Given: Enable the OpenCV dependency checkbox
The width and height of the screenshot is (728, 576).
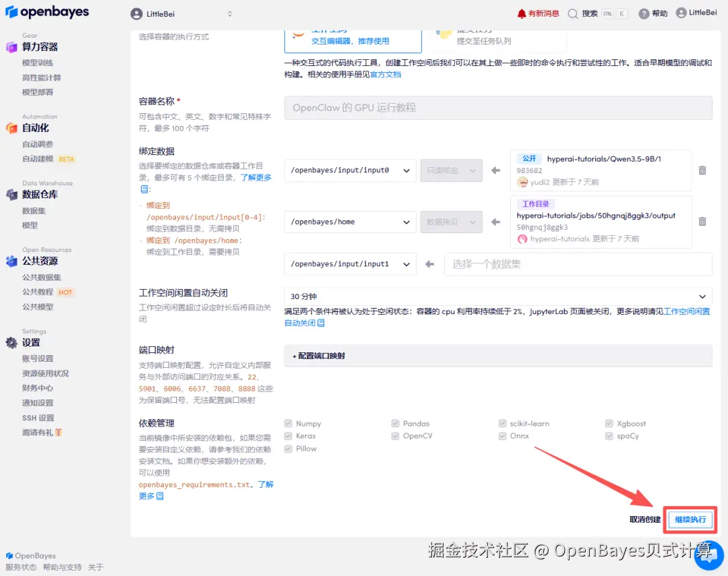Looking at the screenshot, I should 395,436.
